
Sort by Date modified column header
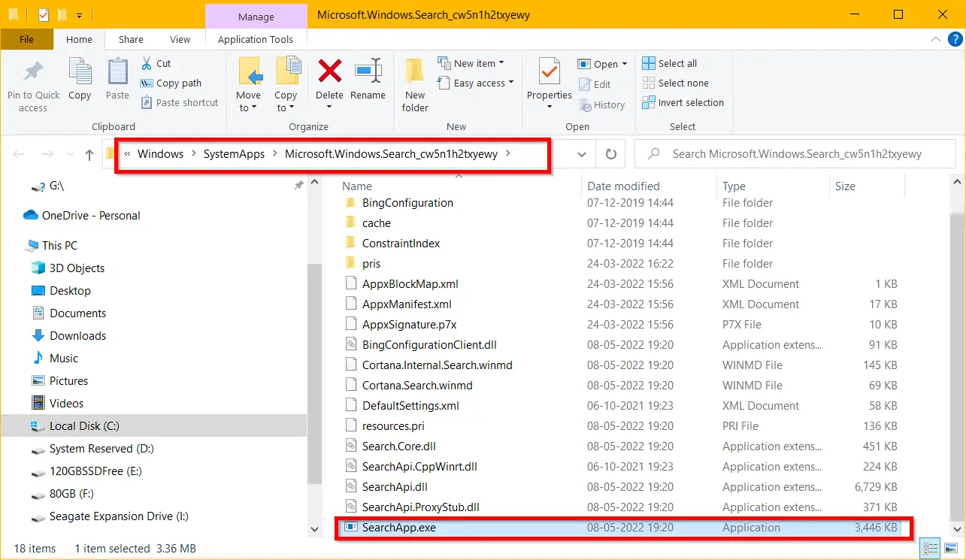pyautogui.click(x=623, y=186)
